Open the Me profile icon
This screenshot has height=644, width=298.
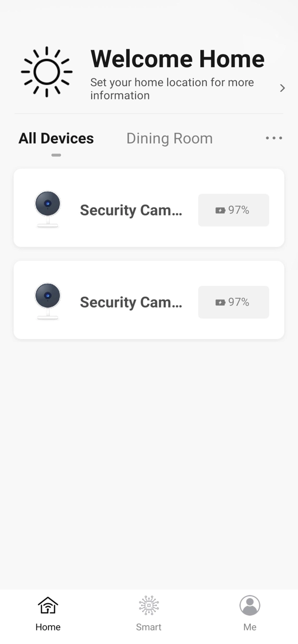click(250, 605)
